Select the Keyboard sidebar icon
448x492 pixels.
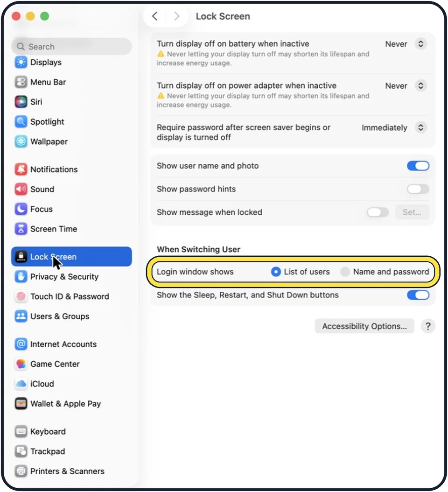click(x=21, y=431)
